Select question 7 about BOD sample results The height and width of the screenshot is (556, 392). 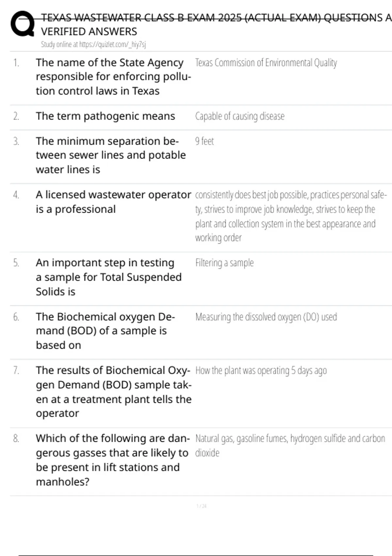[113, 391]
